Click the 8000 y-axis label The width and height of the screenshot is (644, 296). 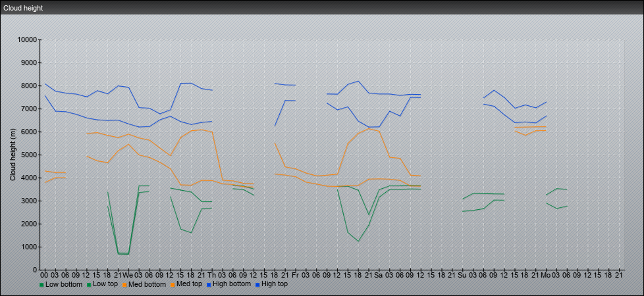(29, 86)
